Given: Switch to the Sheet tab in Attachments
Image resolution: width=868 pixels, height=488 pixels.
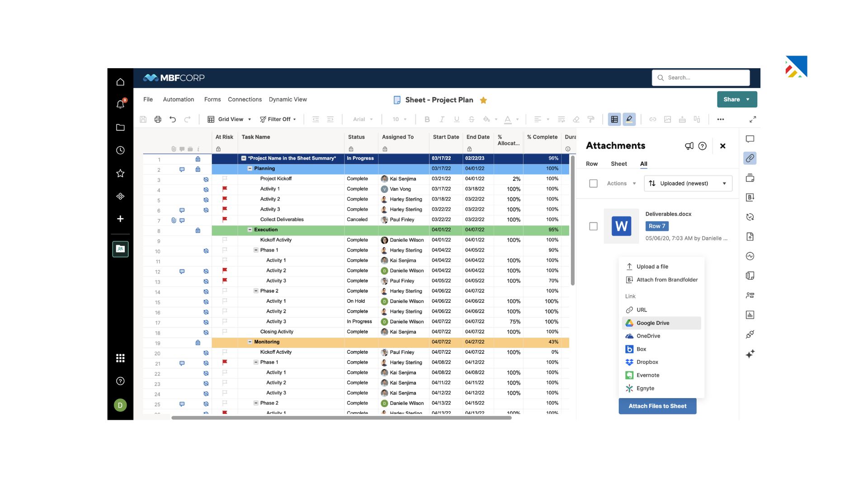Looking at the screenshot, I should pos(618,164).
